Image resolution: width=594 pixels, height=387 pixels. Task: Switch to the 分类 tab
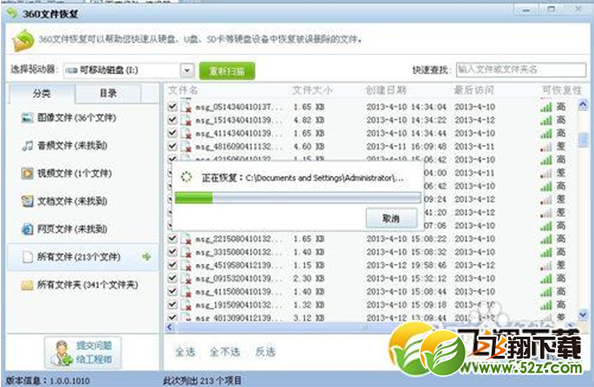[x=41, y=93]
